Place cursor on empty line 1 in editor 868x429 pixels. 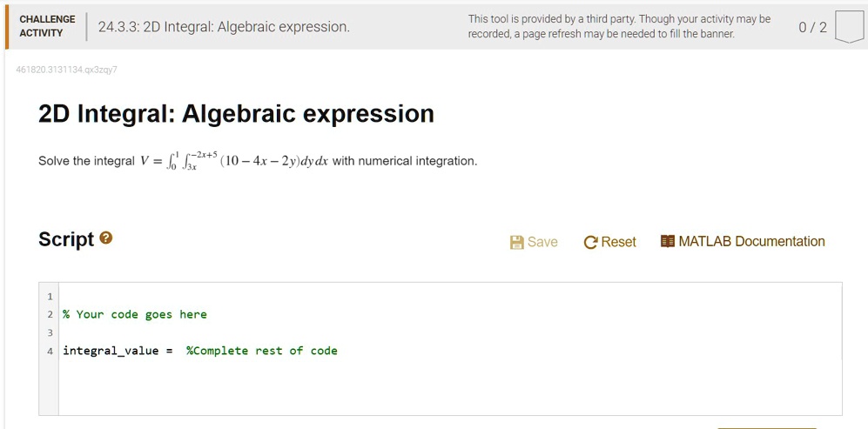450,296
